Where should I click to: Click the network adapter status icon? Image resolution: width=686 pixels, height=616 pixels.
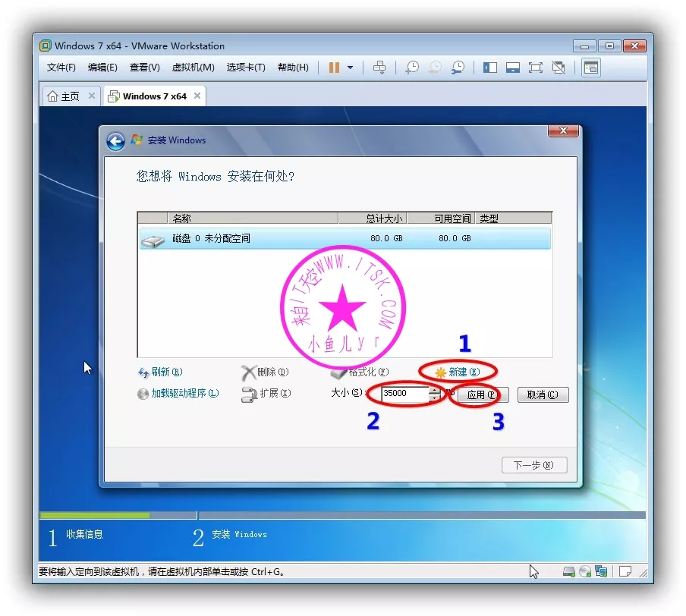point(601,571)
